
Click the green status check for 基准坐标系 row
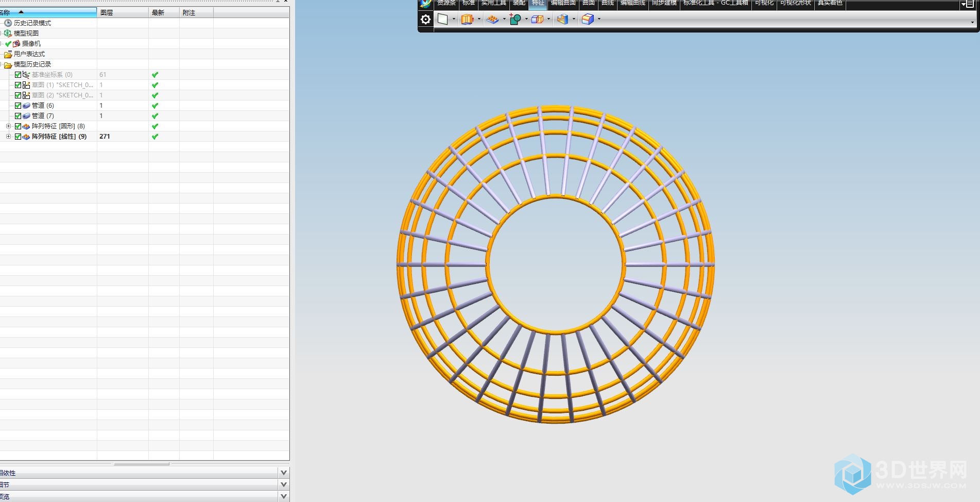155,75
